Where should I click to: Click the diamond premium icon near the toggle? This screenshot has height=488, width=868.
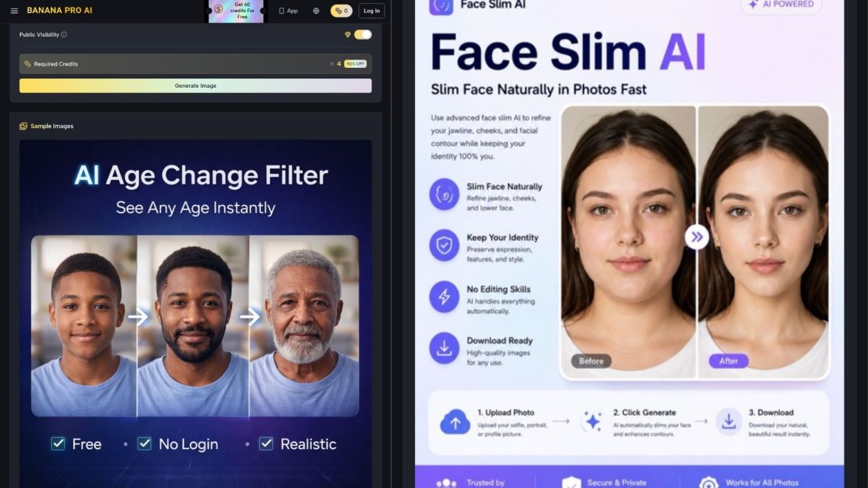348,35
